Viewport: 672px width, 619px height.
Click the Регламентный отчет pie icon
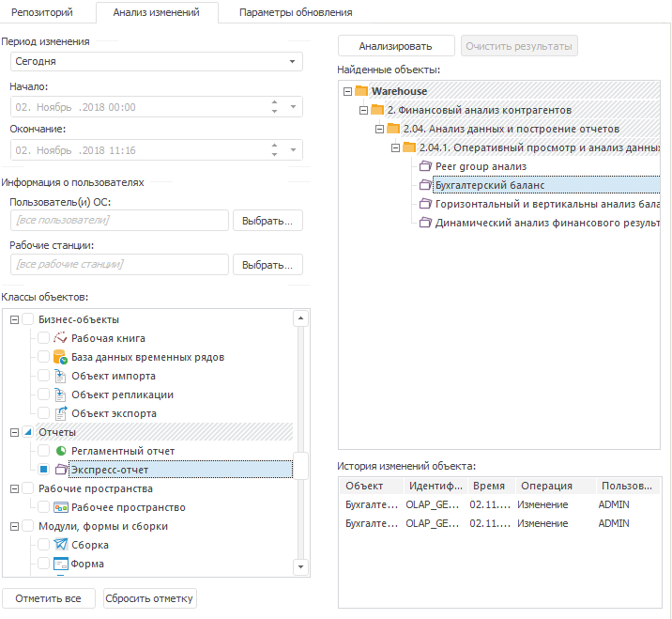coord(61,451)
